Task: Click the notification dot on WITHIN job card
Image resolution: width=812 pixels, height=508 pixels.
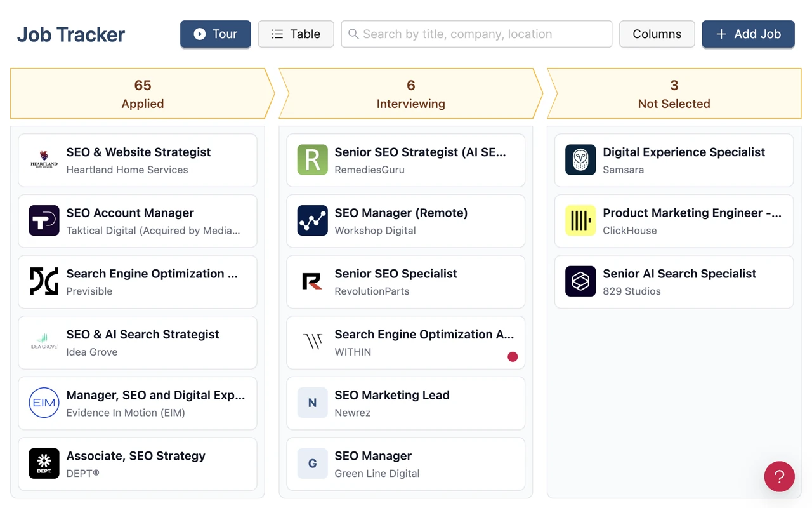Action: [513, 357]
